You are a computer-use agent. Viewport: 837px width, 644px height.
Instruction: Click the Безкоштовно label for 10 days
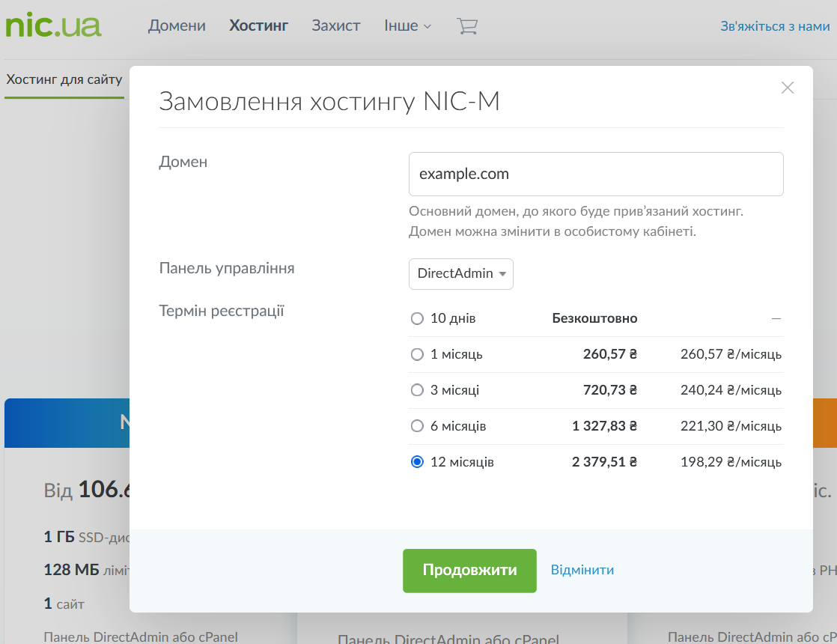[x=594, y=318]
